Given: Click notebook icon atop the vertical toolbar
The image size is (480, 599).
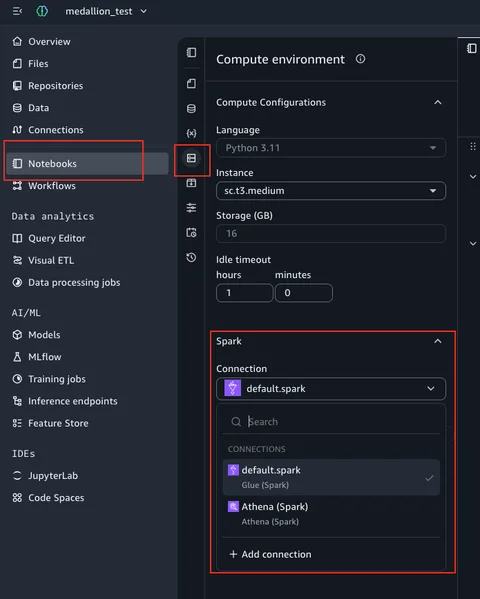Looking at the screenshot, I should click(191, 52).
